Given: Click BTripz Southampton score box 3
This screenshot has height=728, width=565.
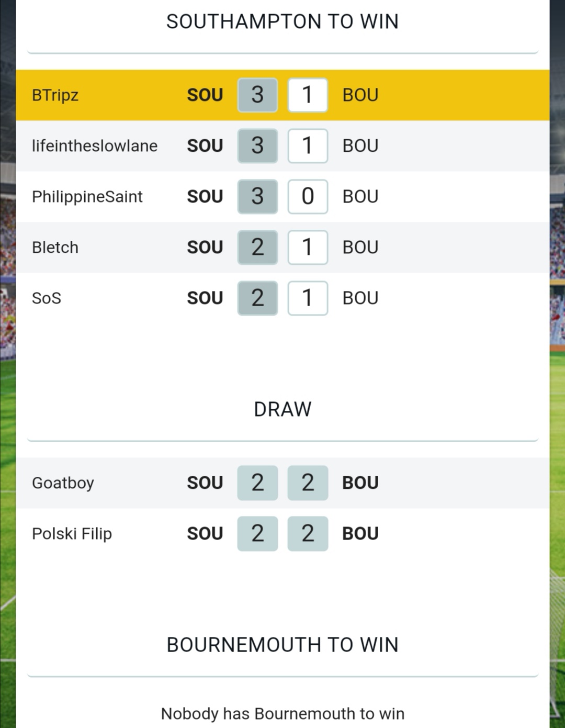Looking at the screenshot, I should click(257, 95).
